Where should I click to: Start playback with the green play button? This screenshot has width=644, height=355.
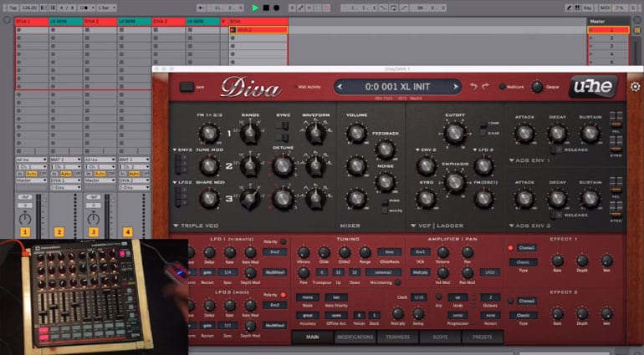255,8
